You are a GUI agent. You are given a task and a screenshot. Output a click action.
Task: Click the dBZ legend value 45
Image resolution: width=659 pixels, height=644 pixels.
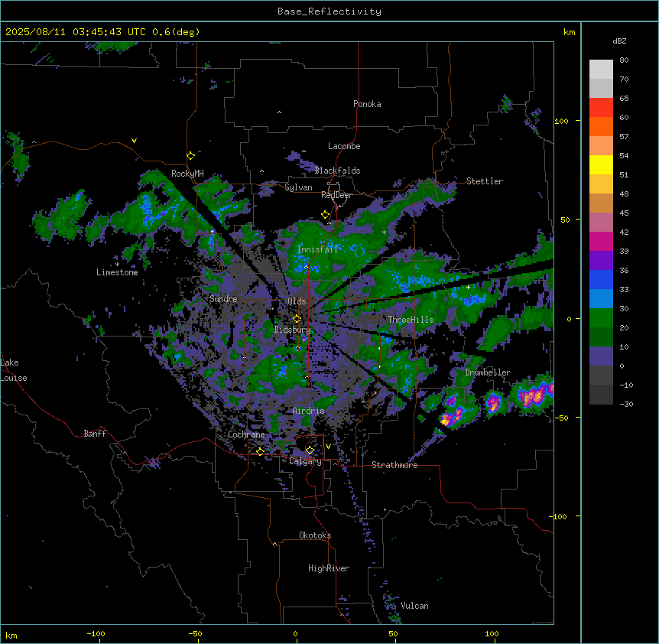[624, 213]
